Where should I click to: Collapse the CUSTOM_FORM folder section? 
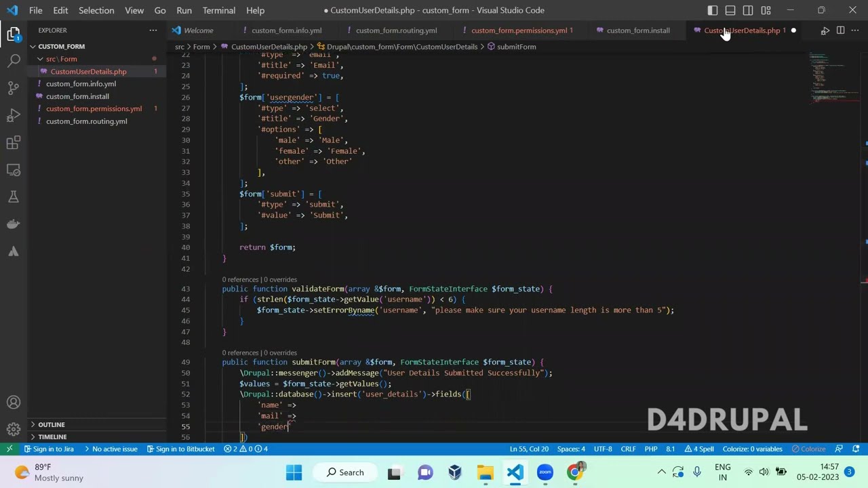[x=61, y=46]
